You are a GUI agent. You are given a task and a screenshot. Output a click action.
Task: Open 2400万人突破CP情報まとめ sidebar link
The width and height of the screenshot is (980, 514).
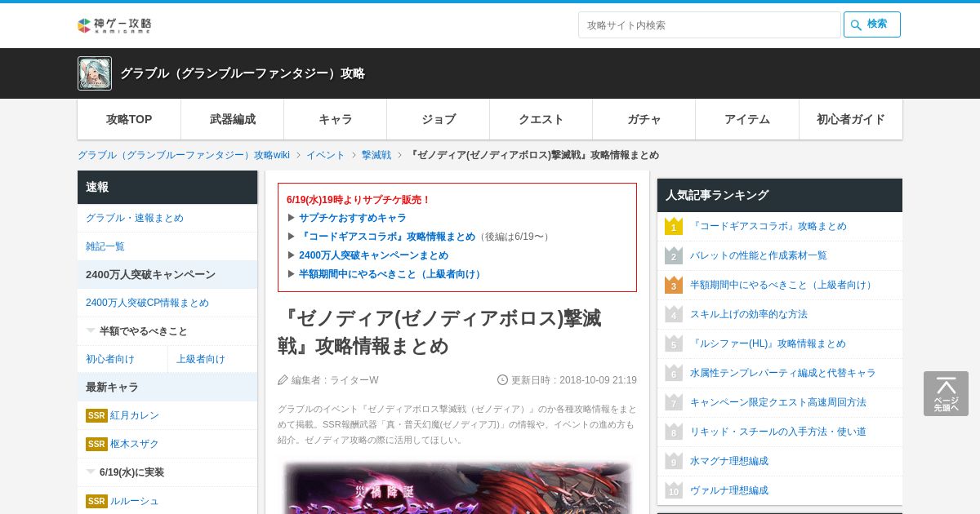pyautogui.click(x=147, y=303)
